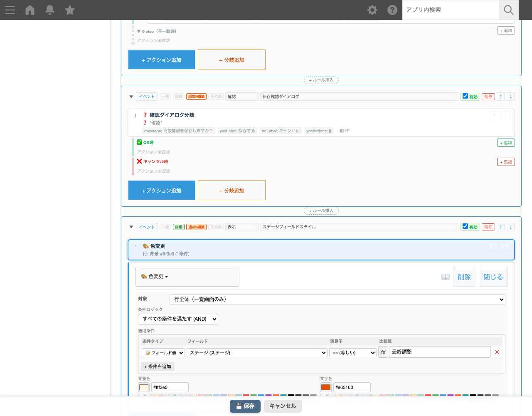Add action under else branch

(x=506, y=30)
